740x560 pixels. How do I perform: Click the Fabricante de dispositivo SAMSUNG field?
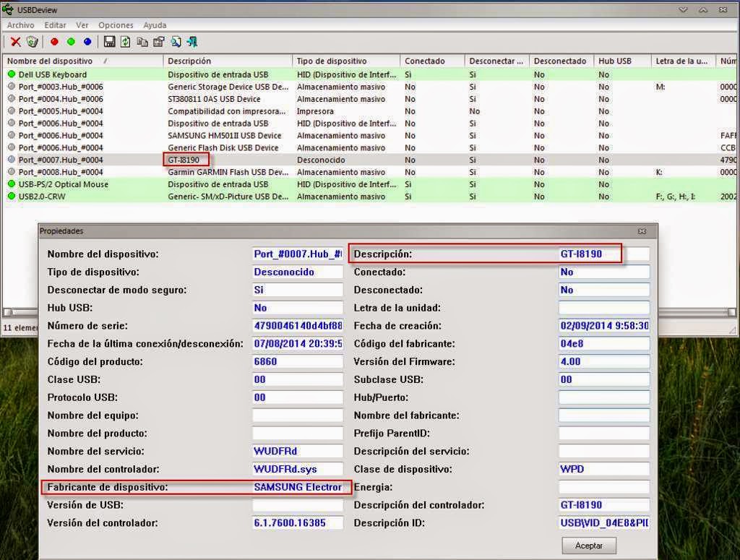[x=298, y=487]
